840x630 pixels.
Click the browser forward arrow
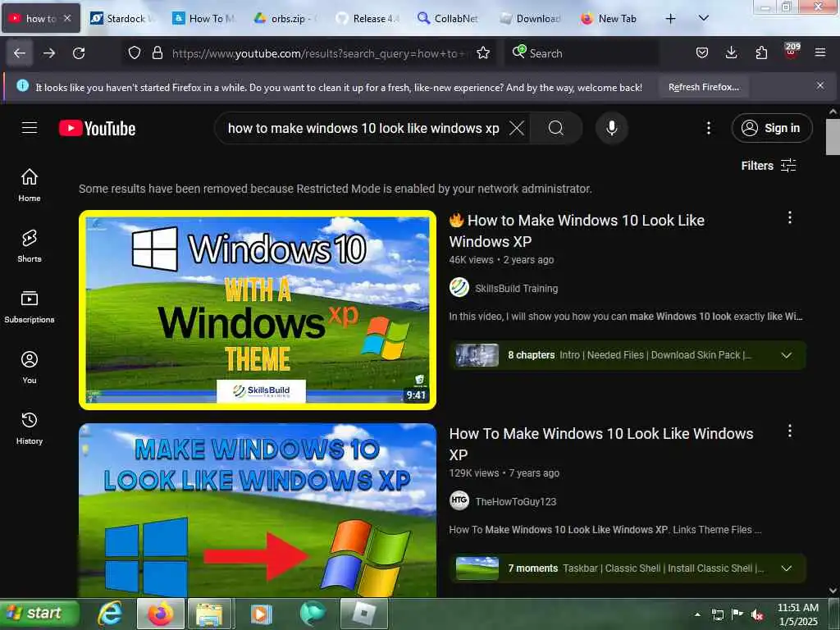coord(49,53)
